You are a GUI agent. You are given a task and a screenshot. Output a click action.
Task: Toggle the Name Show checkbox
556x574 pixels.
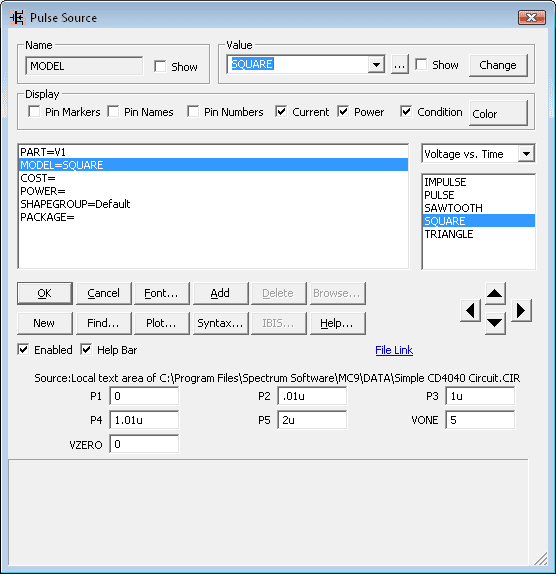pyautogui.click(x=160, y=66)
